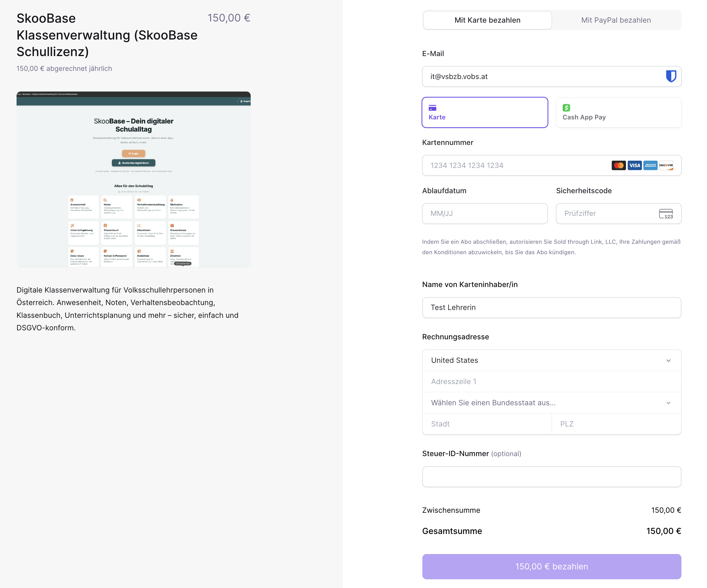This screenshot has width=707, height=588.
Task: Click the American Express logo icon
Action: (650, 165)
